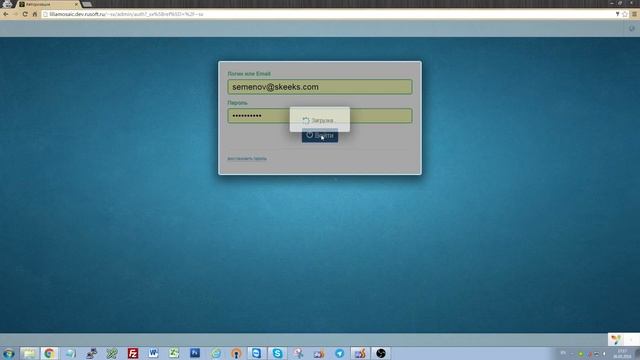640x360 pixels.
Task: Click the power icon in the page header
Action: tap(632, 29)
